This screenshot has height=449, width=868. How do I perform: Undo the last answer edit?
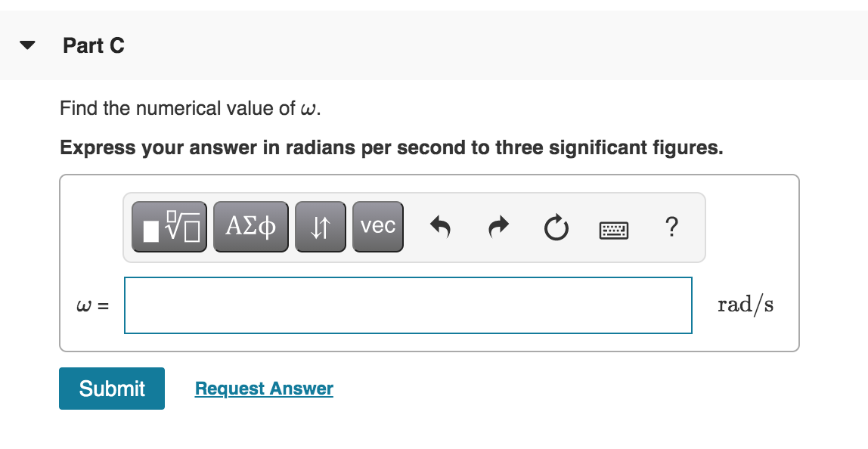(439, 227)
